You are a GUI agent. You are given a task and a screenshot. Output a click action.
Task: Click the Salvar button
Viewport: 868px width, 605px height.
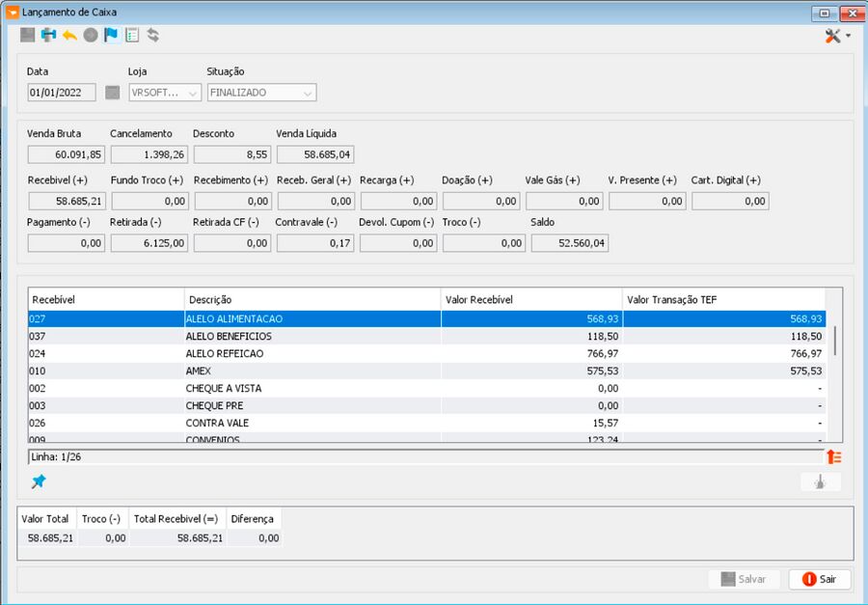coord(744,580)
